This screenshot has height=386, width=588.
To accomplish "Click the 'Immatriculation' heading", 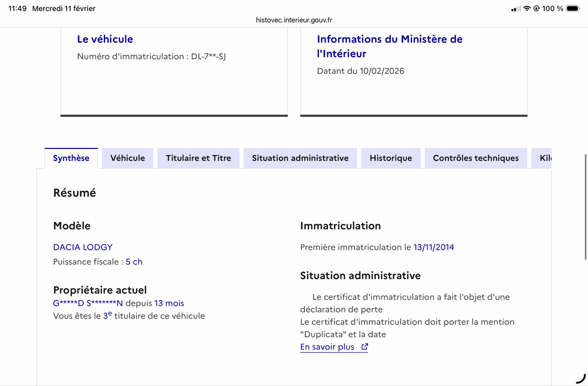I will tap(341, 226).
